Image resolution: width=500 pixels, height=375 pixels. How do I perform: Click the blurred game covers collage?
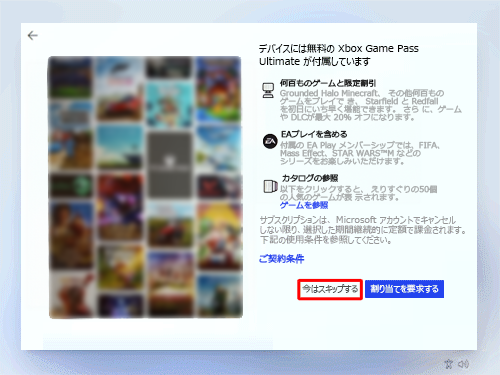(145, 187)
